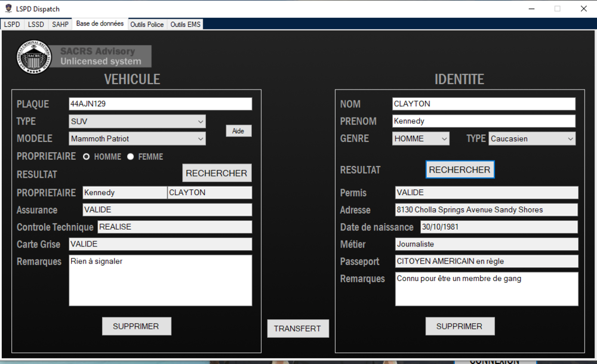The width and height of the screenshot is (597, 364).
Task: Switch to the SAHP tab
Action: tap(59, 24)
